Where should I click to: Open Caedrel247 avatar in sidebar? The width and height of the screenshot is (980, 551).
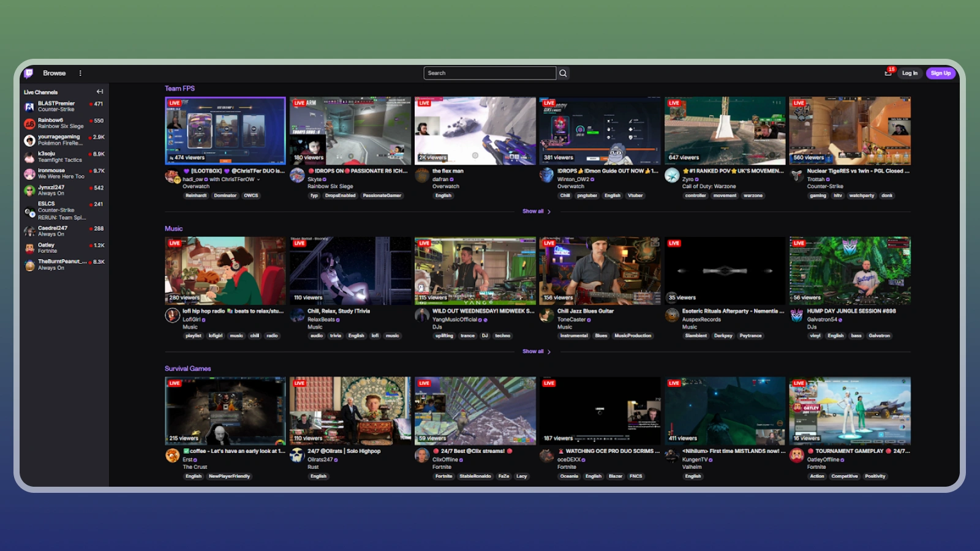click(x=29, y=231)
